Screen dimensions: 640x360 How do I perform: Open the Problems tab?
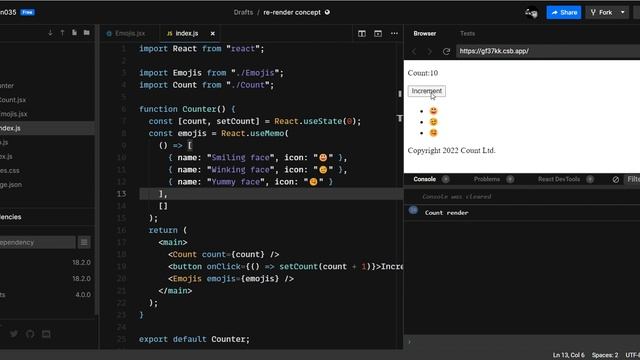coord(487,179)
